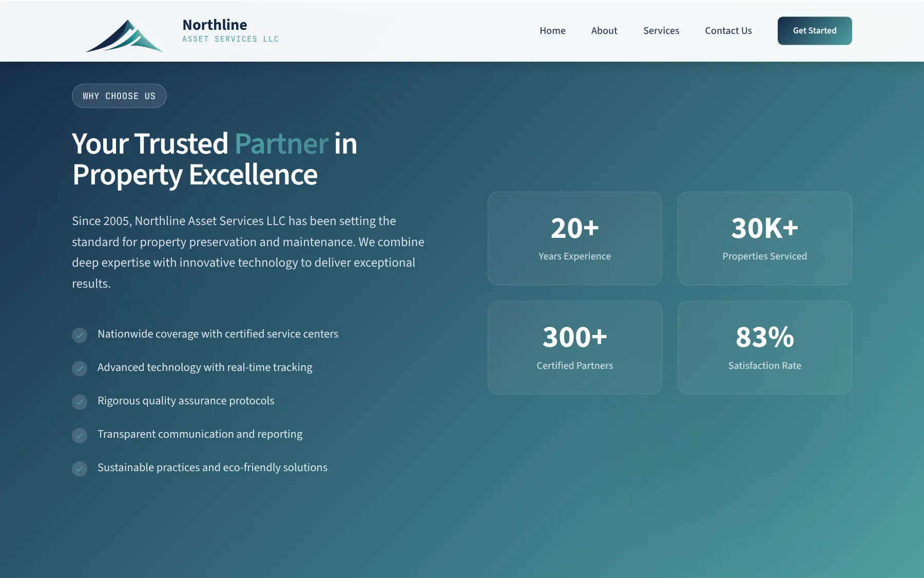Click the text Sustainable practices and eco-friendly solutions

click(213, 468)
